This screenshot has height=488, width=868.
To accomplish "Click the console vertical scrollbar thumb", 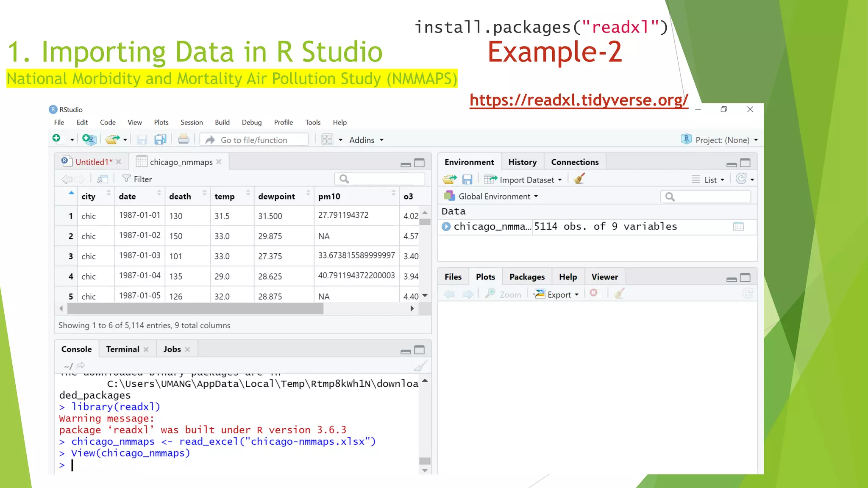I will [x=425, y=461].
